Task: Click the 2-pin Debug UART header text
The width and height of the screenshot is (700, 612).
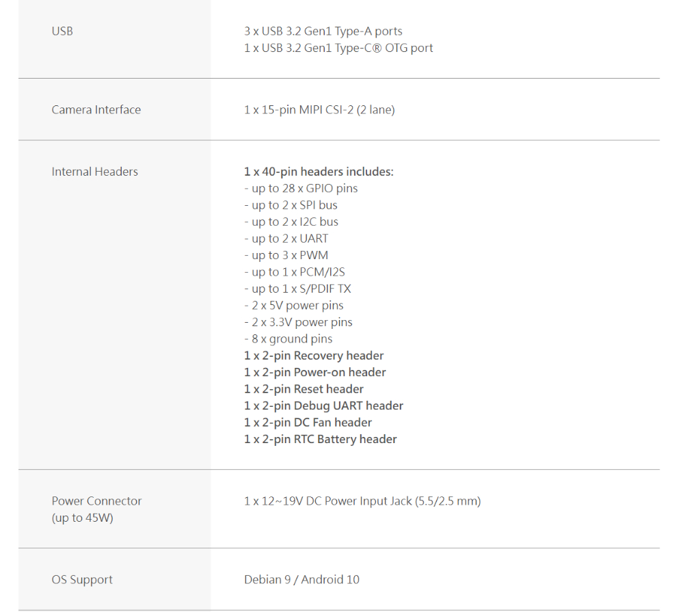Action: (x=323, y=406)
